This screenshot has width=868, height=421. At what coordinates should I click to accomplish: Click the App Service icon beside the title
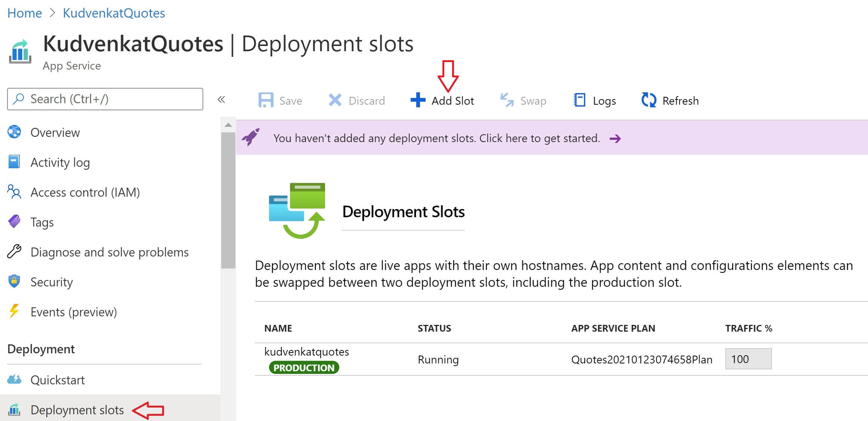(20, 52)
